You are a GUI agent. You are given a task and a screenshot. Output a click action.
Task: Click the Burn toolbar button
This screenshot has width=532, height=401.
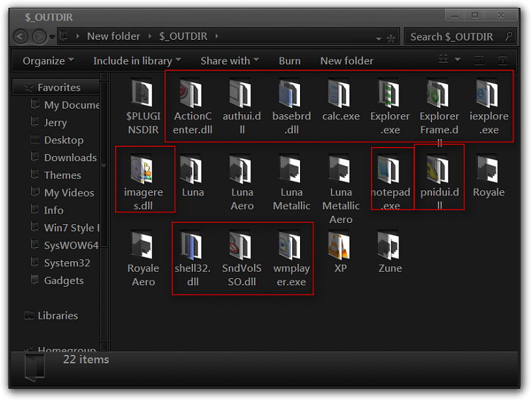[289, 61]
